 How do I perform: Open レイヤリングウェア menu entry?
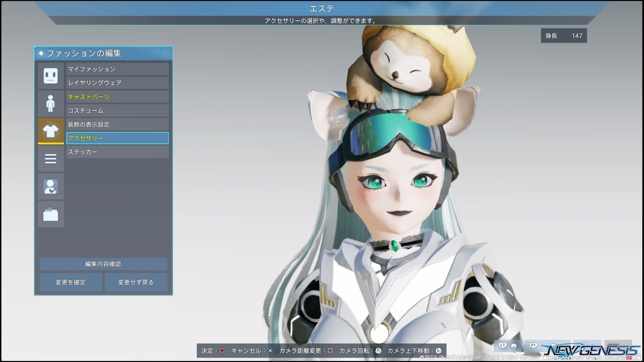click(117, 83)
